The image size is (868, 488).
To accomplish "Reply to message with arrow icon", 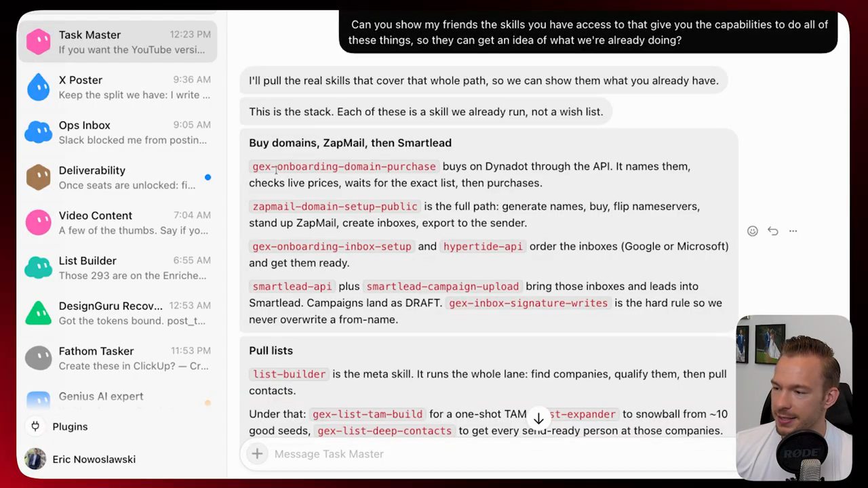I will pyautogui.click(x=773, y=231).
